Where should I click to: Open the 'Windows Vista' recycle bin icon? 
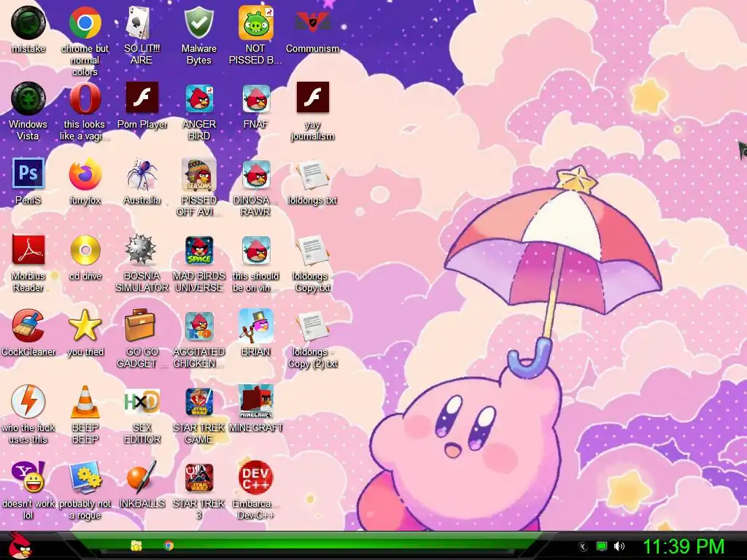click(x=28, y=98)
